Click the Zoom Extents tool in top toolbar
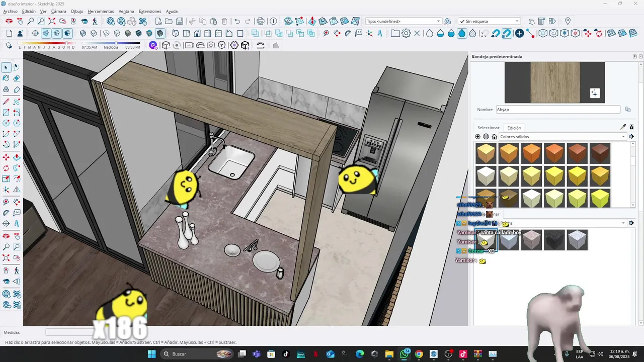The image size is (644, 362). [52, 21]
